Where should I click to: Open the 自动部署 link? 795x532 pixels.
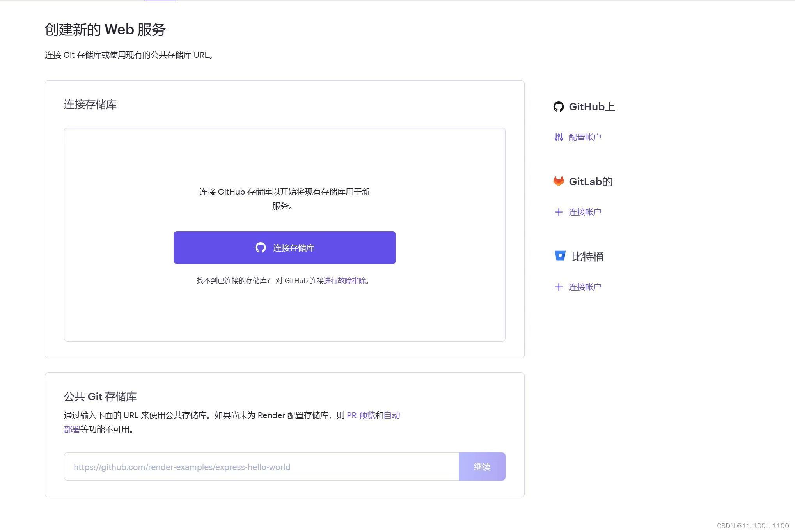(392, 415)
